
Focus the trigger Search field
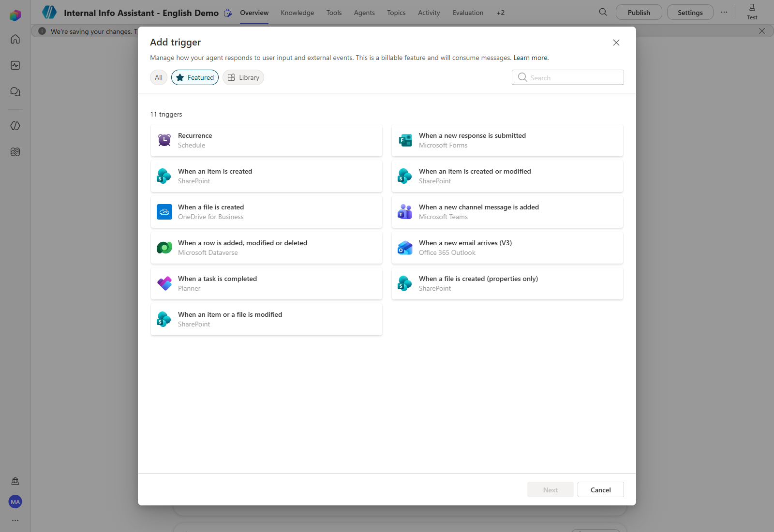[568, 77]
